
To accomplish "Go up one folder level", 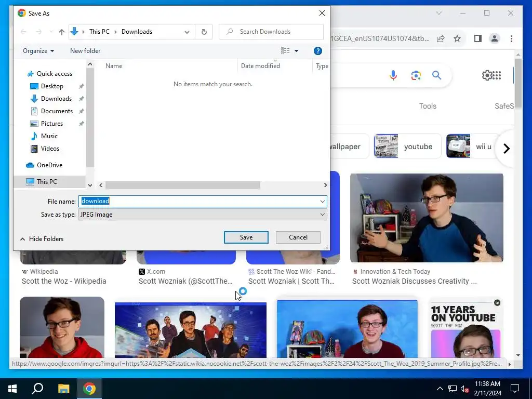I will click(x=61, y=32).
